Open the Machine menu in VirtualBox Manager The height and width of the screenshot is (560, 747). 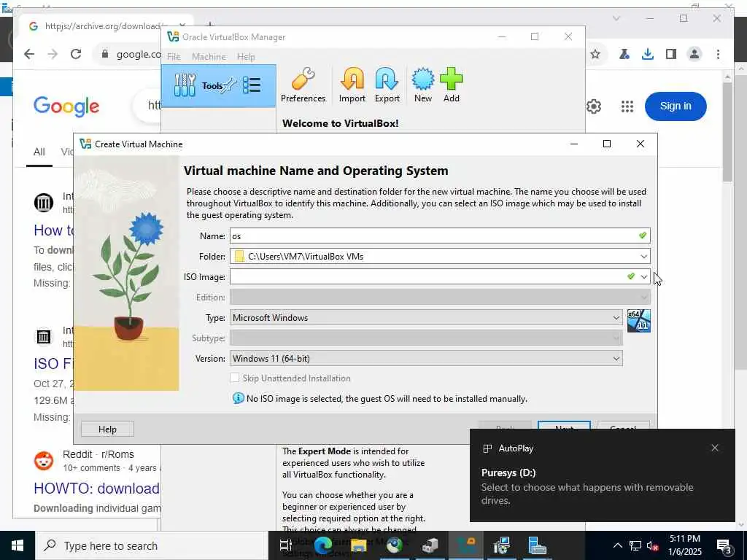click(x=209, y=57)
